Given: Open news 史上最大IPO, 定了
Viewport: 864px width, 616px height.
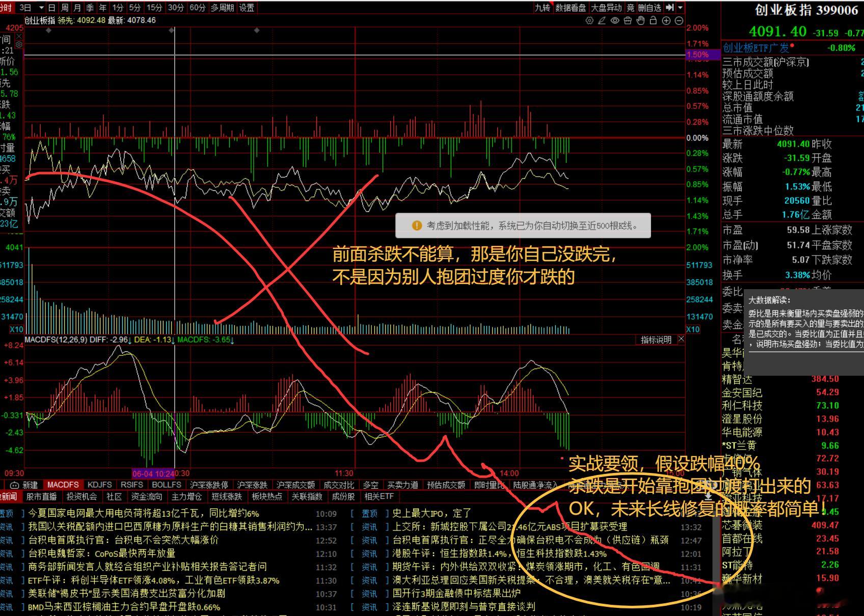Looking at the screenshot, I should click(431, 513).
